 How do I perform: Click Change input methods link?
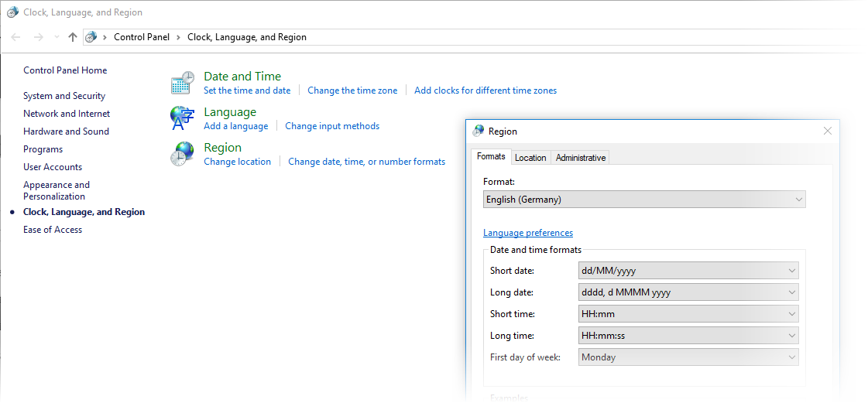332,126
